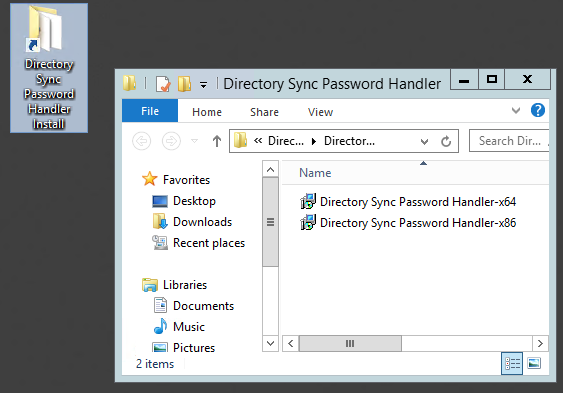Click Properties icon in quick access toolbar
The height and width of the screenshot is (393, 563).
(x=163, y=84)
